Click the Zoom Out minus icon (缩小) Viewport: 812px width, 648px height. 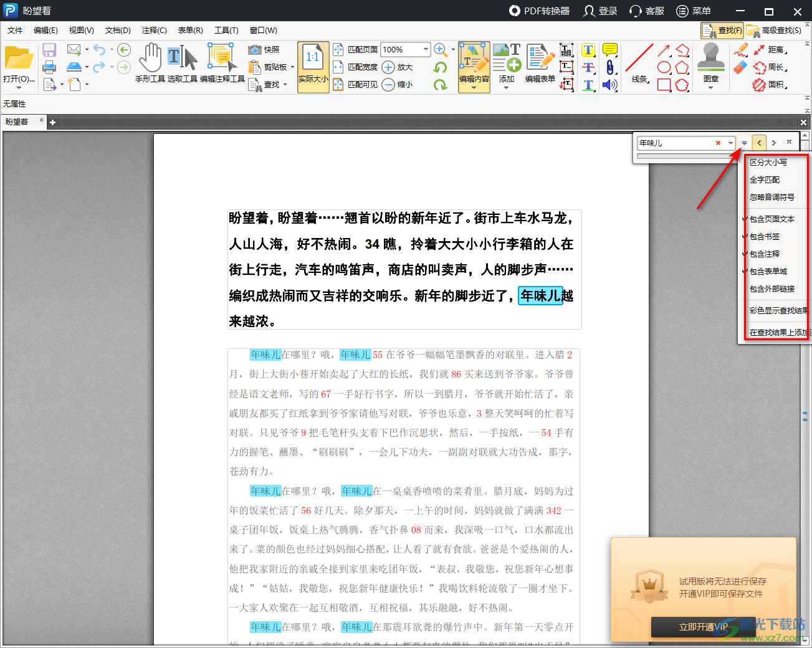(388, 85)
